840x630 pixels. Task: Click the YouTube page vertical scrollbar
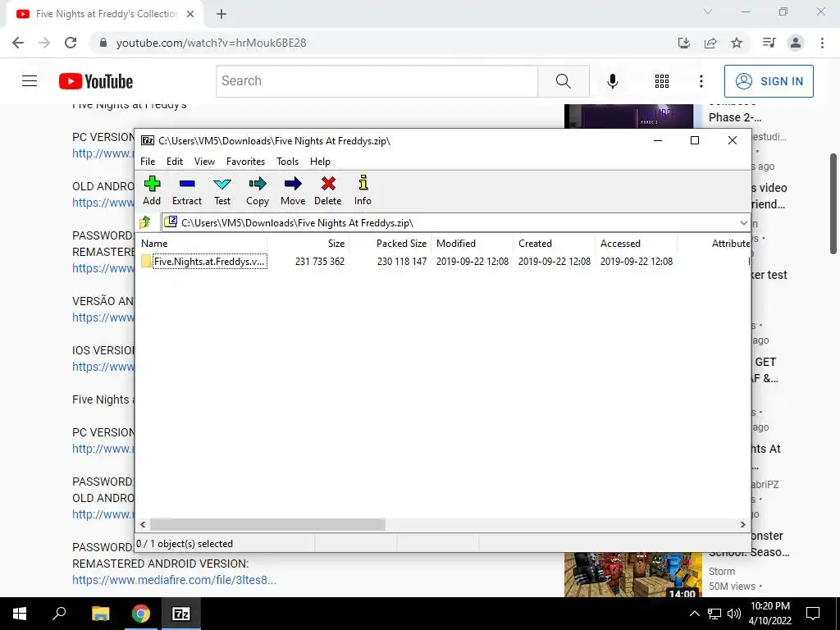(x=833, y=203)
